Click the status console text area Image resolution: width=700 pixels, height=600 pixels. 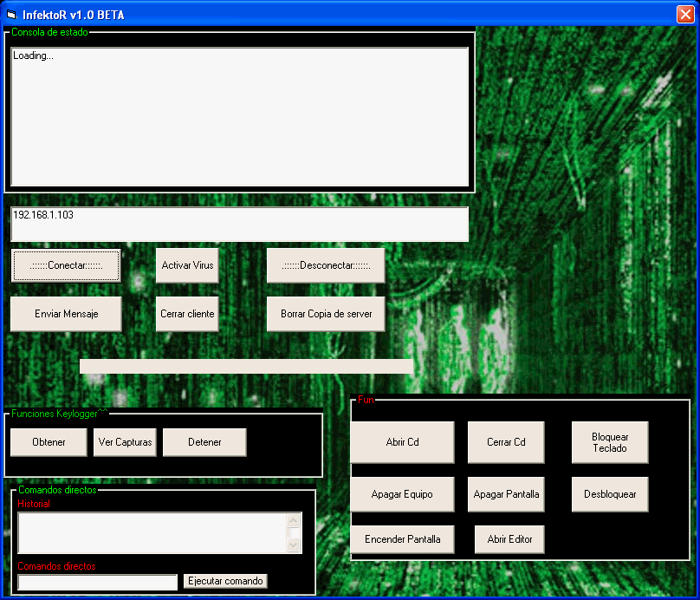pos(239,115)
